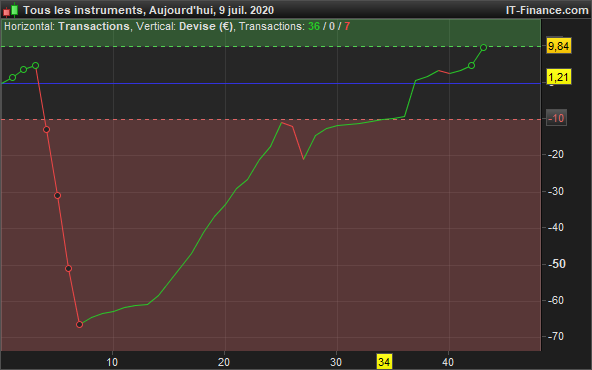This screenshot has height=370, width=592.
Task: Click the third green circle marker at the early peak
Action: point(35,66)
